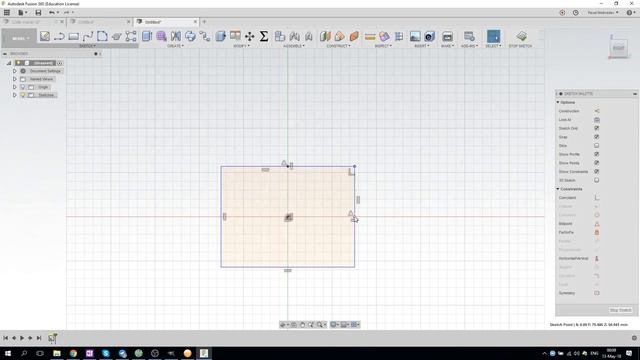Open the Inspect dropdown menu
This screenshot has width=640, height=360.
(383, 46)
